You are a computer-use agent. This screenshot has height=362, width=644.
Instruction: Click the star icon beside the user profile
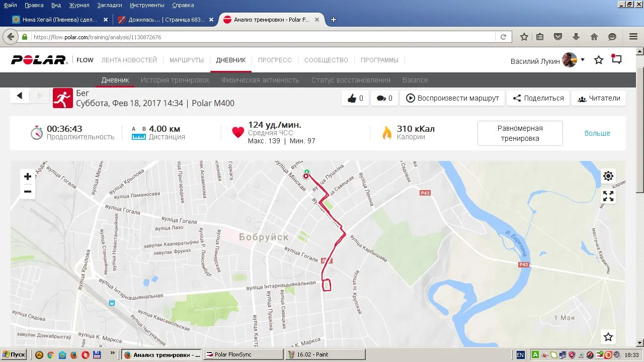[599, 60]
